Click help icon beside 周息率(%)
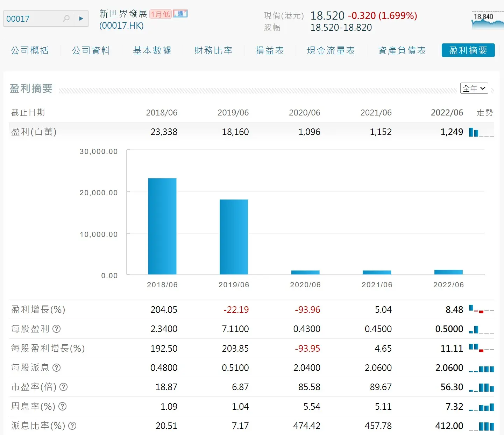 click(x=62, y=406)
